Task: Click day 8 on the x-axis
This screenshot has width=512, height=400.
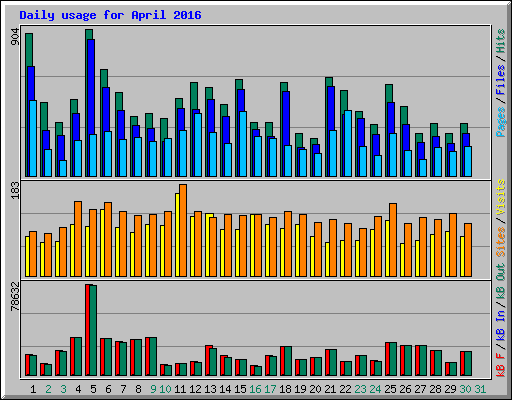Action: (138, 389)
